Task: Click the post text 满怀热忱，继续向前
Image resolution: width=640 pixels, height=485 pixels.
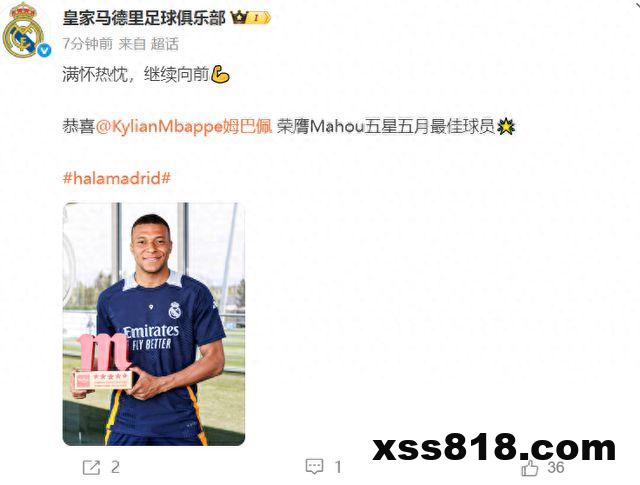Action: click(136, 75)
